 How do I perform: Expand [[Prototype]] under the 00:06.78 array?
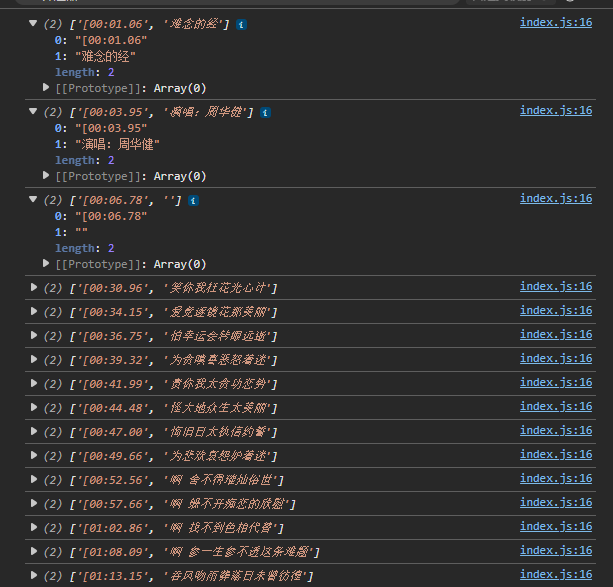(46, 263)
